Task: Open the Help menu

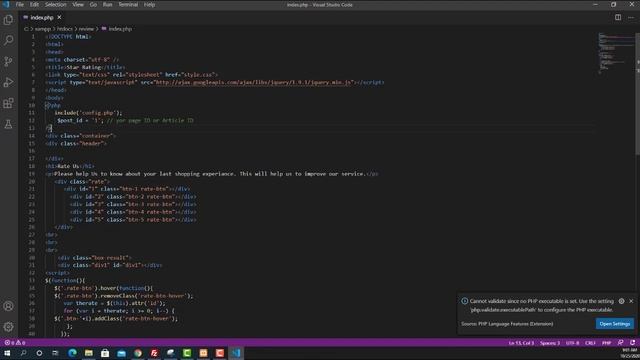Action: pyautogui.click(x=149, y=4)
